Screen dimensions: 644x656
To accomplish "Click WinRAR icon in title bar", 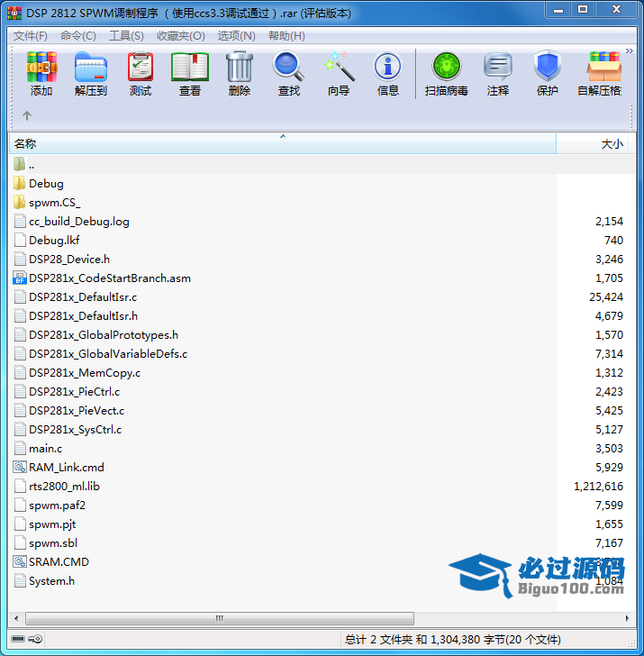I will [x=14, y=13].
